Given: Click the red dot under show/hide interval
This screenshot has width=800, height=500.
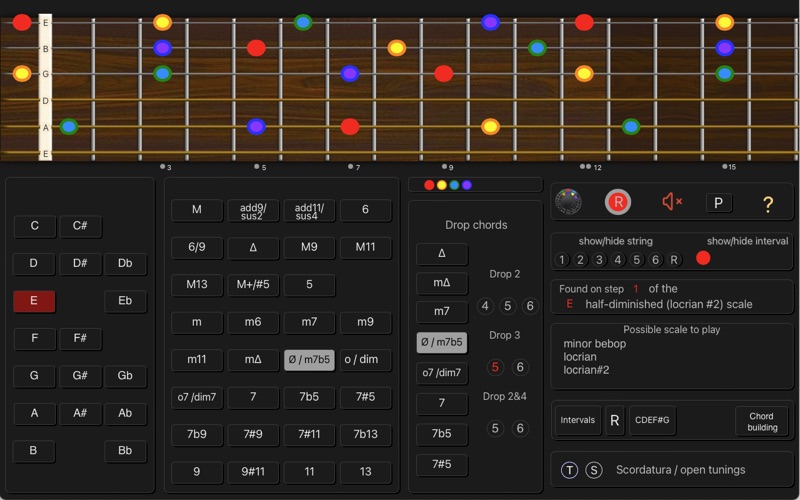Looking at the screenshot, I should coord(703,258).
